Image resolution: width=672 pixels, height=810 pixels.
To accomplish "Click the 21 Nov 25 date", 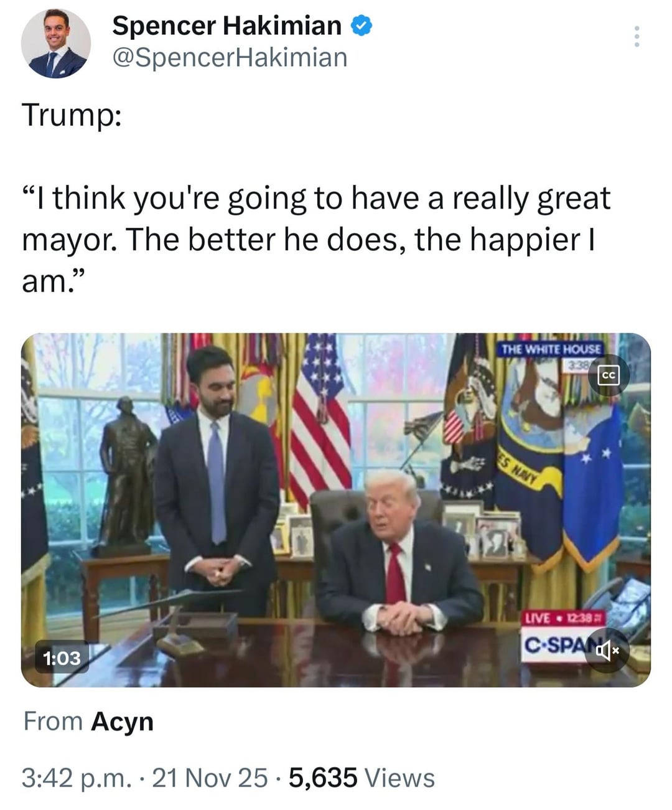I will [210, 778].
